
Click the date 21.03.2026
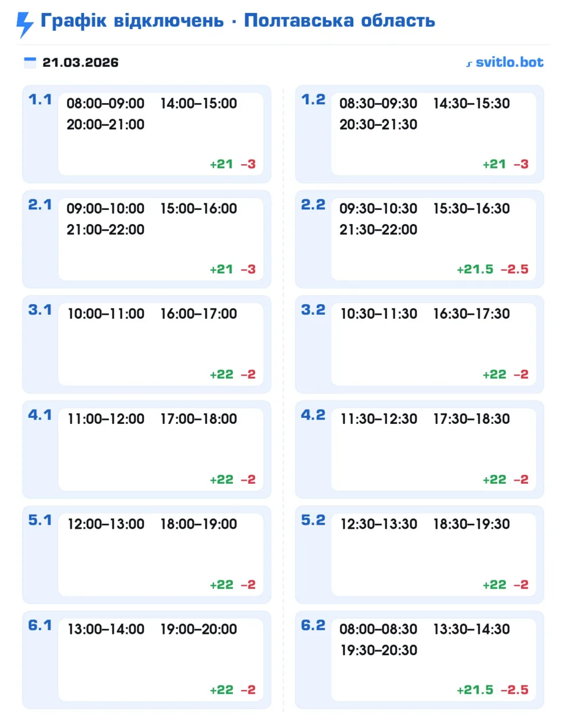coord(80,62)
